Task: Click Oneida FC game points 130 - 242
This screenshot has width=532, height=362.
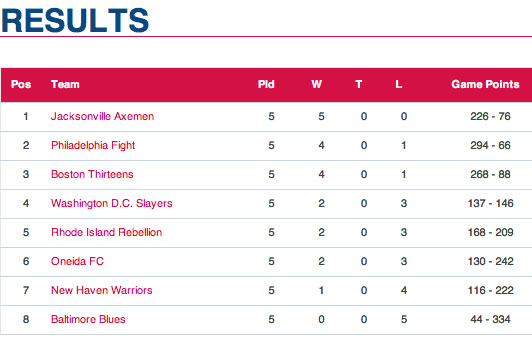Action: [x=490, y=261]
